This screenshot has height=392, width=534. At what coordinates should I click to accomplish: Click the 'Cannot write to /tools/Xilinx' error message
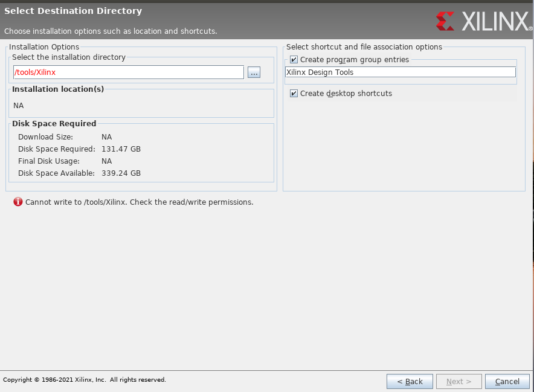pyautogui.click(x=140, y=202)
